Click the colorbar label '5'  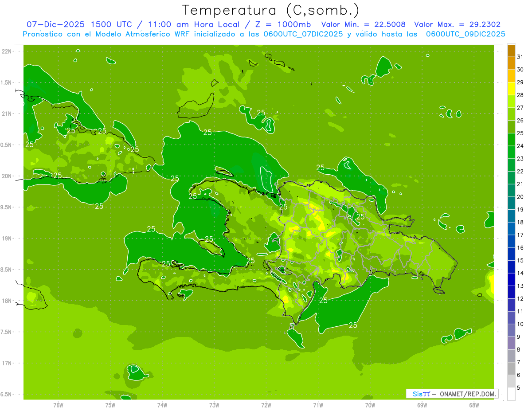[519, 388]
